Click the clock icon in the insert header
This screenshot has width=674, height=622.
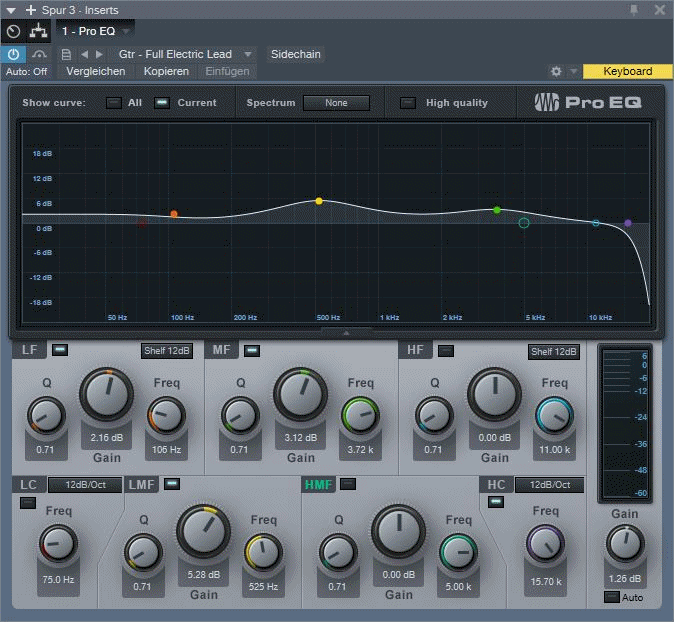[x=14, y=31]
